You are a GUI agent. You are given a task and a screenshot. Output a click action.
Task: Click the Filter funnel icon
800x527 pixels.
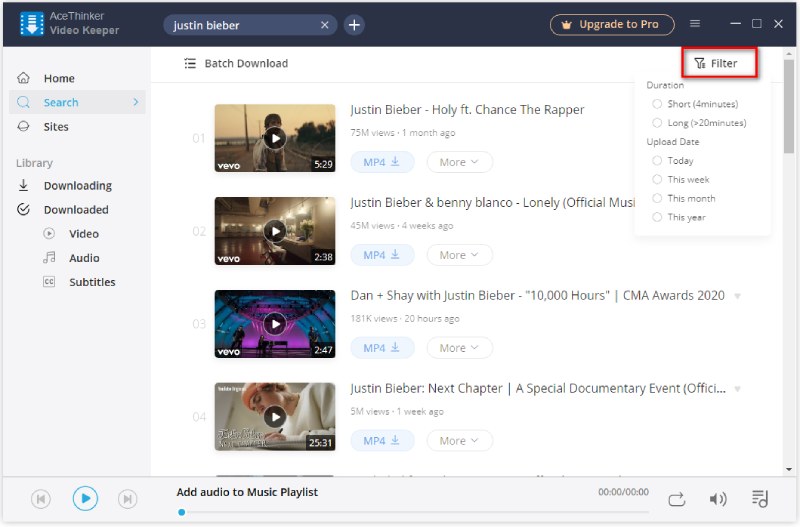[699, 63]
